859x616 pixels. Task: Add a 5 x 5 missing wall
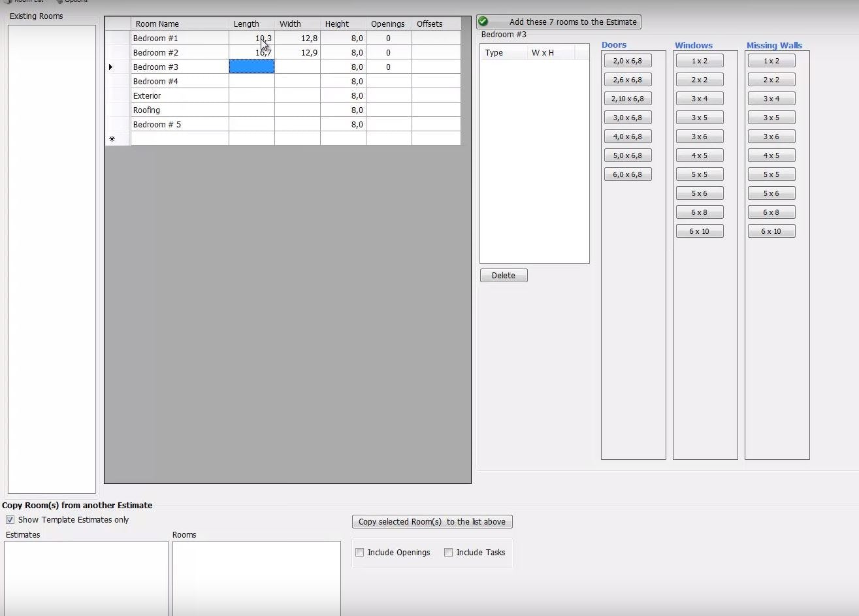pos(771,174)
